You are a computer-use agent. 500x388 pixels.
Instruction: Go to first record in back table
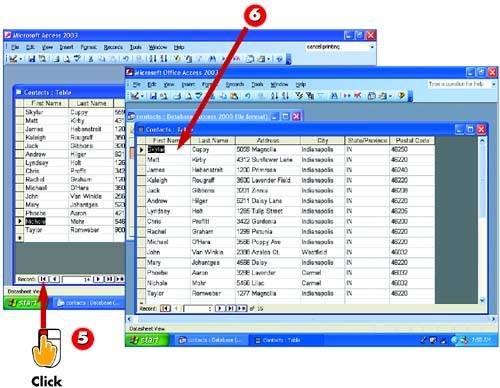[x=43, y=279]
